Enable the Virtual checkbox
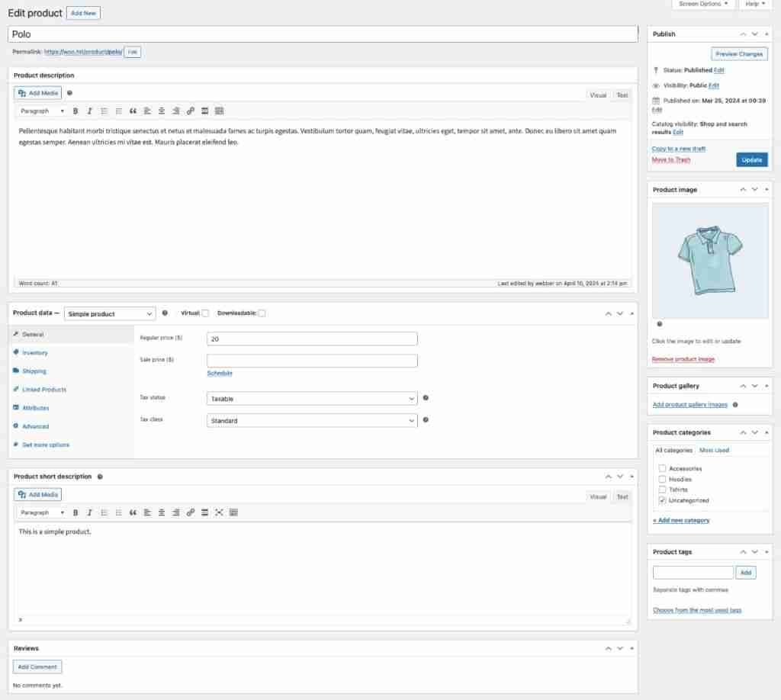This screenshot has height=700, width=781. pos(205,313)
